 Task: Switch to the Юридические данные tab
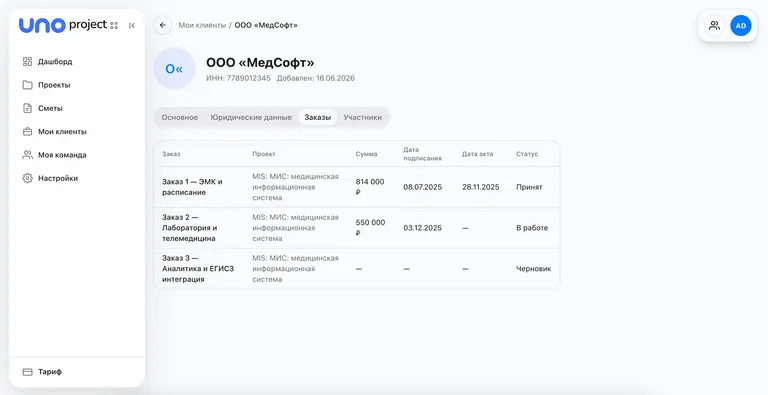click(251, 118)
